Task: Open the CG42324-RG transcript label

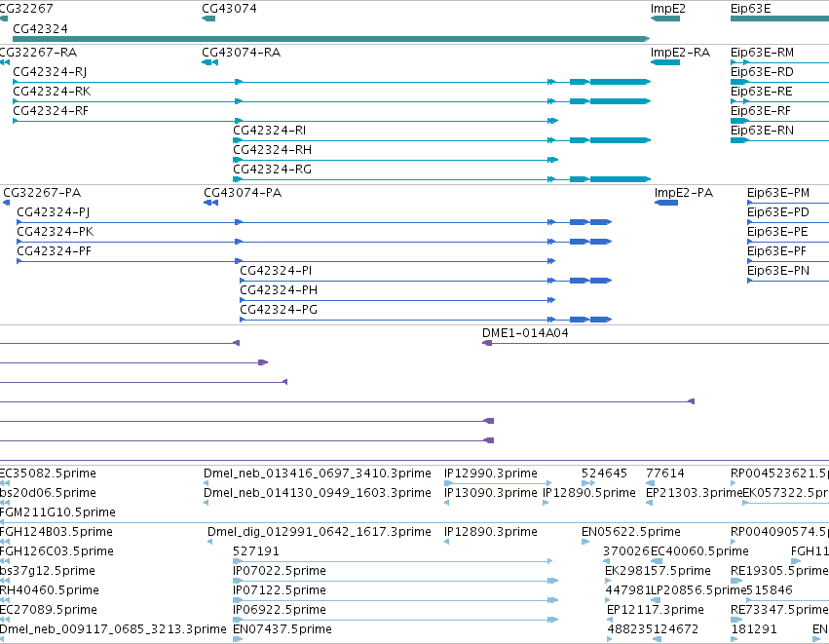Action: coord(273,170)
